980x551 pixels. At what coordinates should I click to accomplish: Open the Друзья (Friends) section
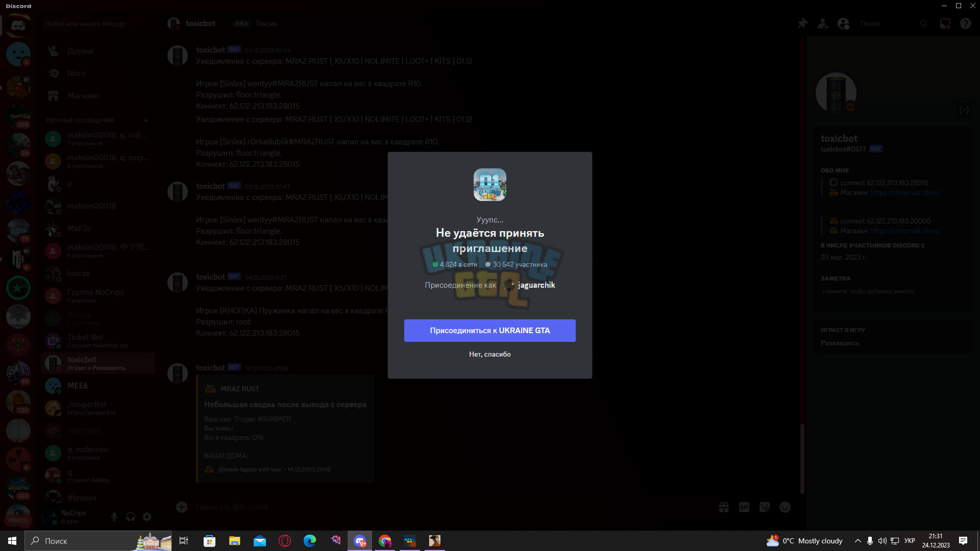pos(98,51)
